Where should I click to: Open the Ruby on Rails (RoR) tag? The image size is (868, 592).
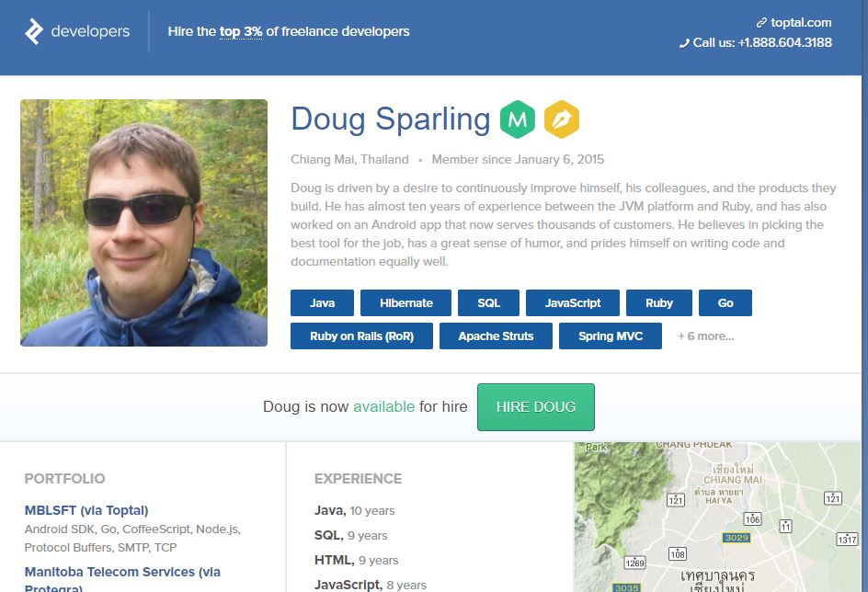click(x=361, y=336)
